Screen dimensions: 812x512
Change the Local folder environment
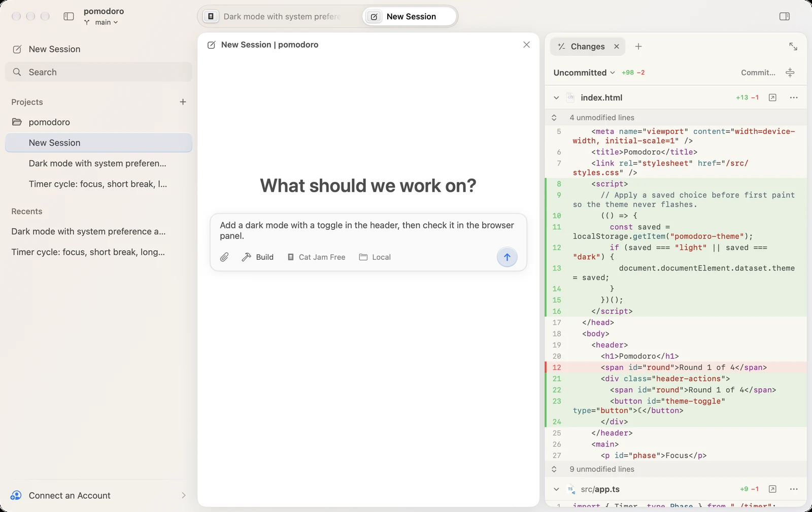(375, 257)
